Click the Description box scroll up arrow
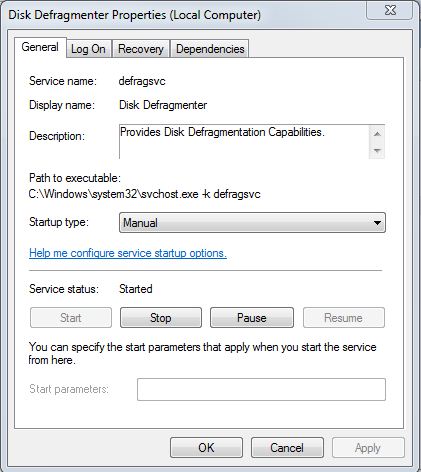 [x=377, y=134]
